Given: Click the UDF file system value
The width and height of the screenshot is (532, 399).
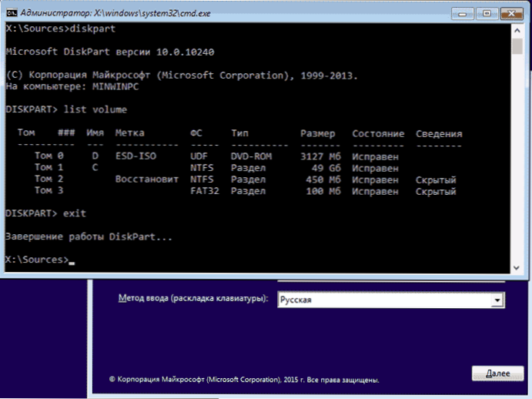Looking at the screenshot, I should click(199, 156).
